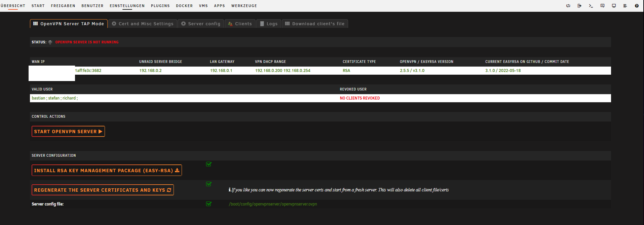Click the CERTIFICATE TYPE column header
This screenshot has height=225, width=644.
tap(359, 62)
